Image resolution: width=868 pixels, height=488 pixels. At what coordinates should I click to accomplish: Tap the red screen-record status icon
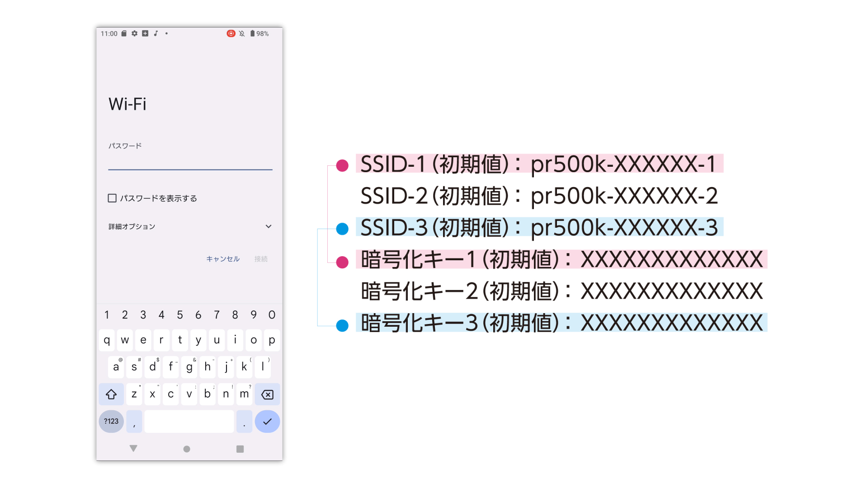click(x=231, y=33)
